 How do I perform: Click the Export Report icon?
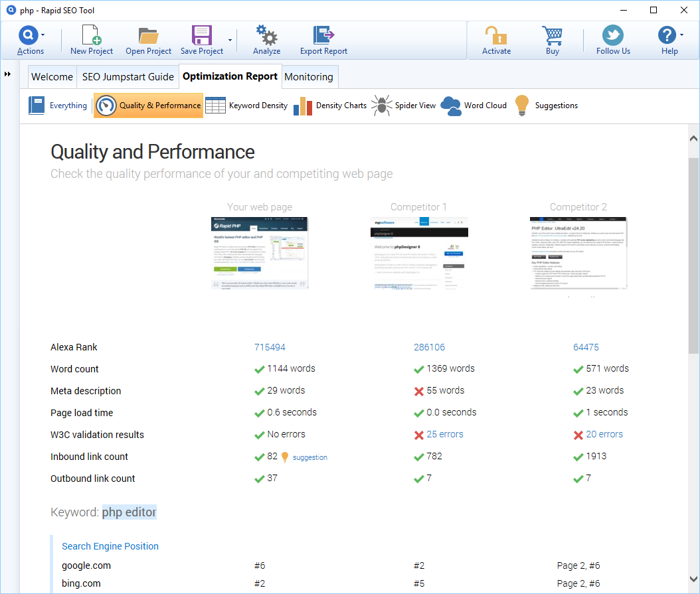point(323,36)
